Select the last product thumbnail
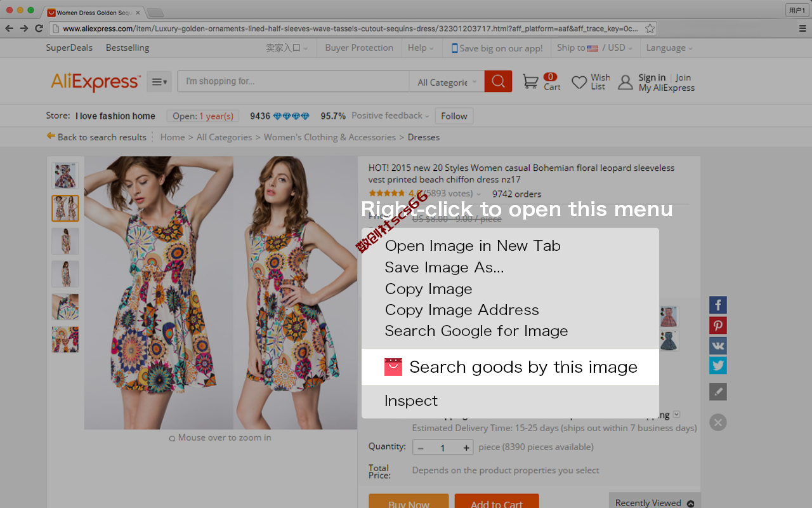Viewport: 812px width, 508px height. [x=65, y=340]
